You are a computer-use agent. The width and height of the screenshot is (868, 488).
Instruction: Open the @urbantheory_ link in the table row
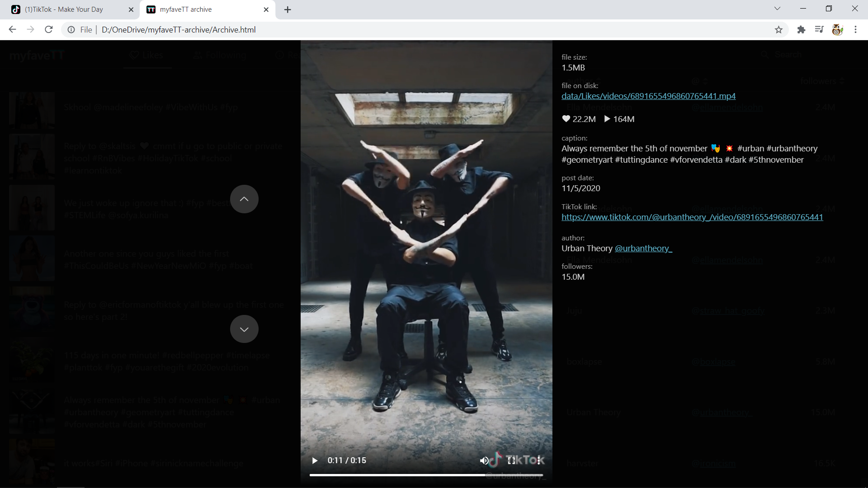722,412
